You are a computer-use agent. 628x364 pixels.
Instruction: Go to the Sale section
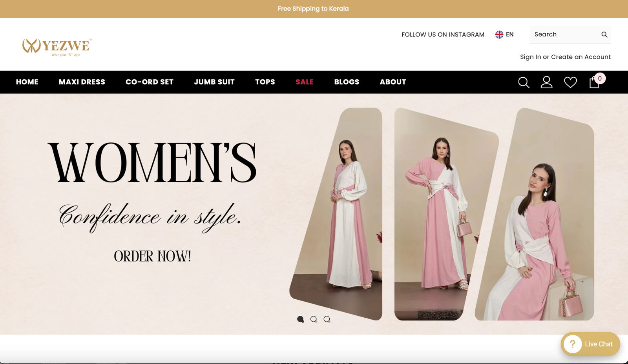tap(304, 82)
